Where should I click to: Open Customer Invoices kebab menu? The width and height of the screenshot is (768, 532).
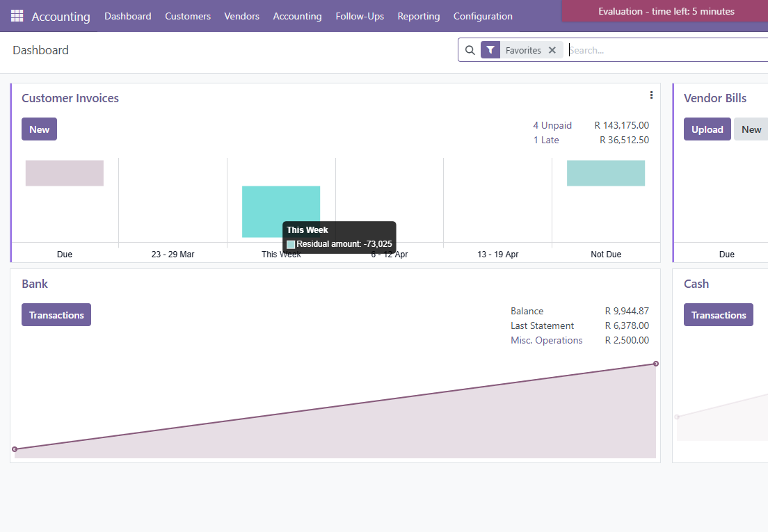click(651, 95)
